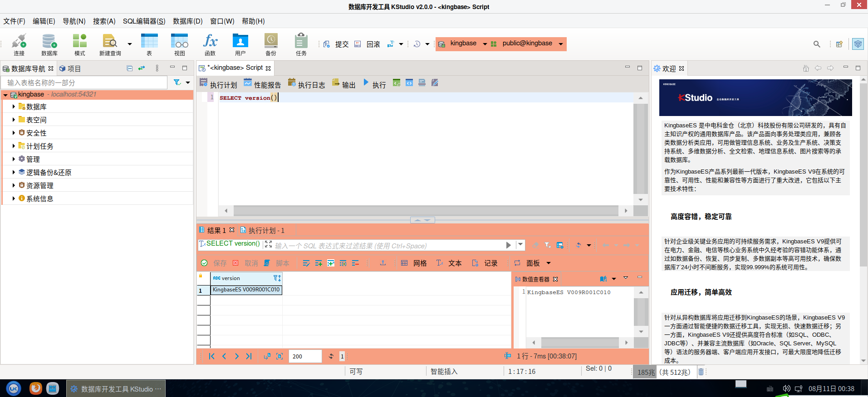Expand the 数据库 tree node
Viewport: 868px width, 397px height.
pyautogui.click(x=14, y=107)
